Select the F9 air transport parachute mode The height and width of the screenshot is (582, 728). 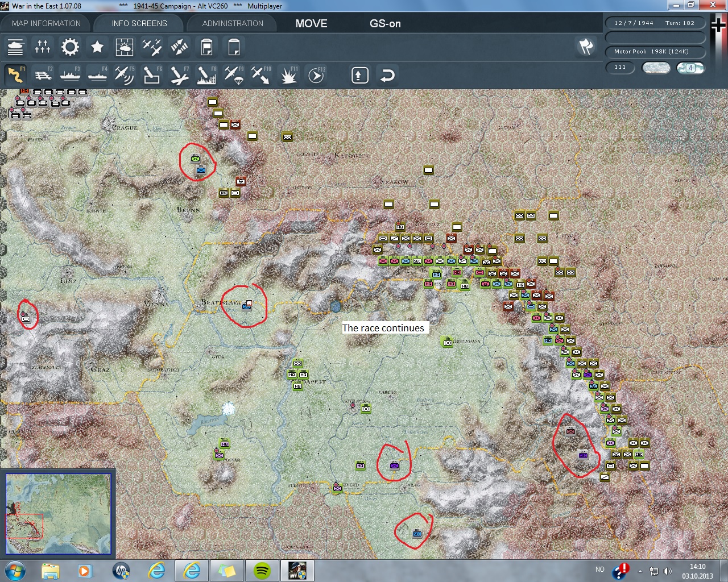[x=234, y=75]
